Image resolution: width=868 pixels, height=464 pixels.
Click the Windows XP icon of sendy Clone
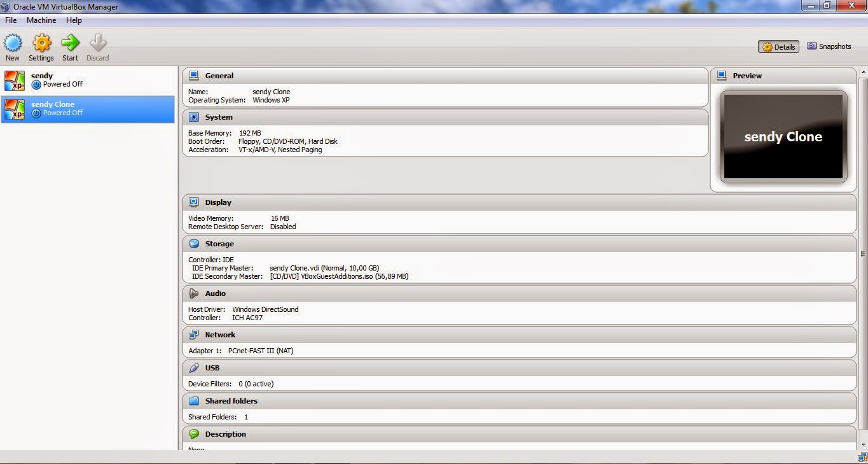[15, 109]
